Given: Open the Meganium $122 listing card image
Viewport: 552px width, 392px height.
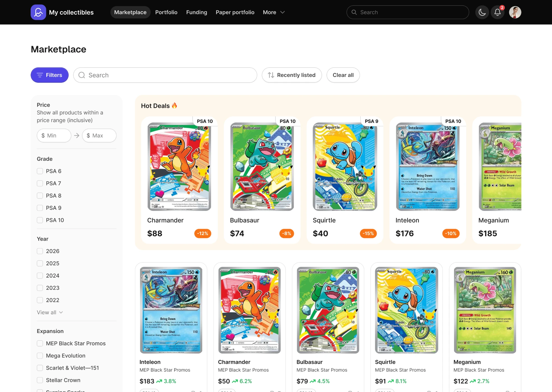Looking at the screenshot, I should tap(485, 310).
